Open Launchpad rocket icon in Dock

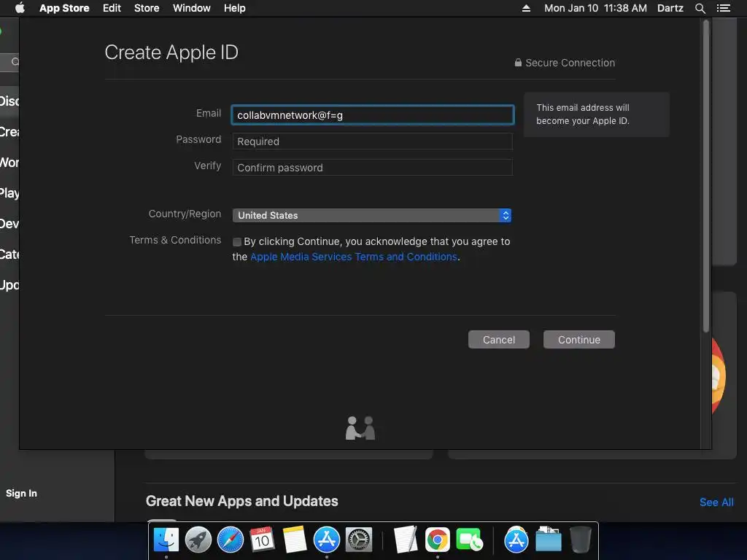tap(198, 540)
